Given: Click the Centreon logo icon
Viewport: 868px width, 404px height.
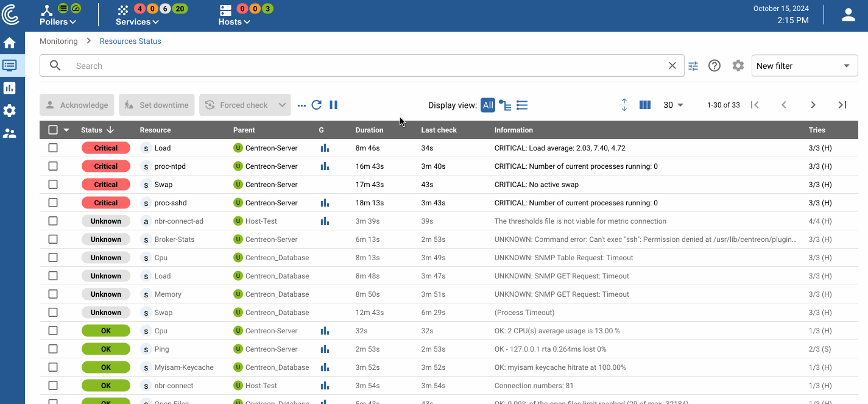Looking at the screenshot, I should [10, 15].
